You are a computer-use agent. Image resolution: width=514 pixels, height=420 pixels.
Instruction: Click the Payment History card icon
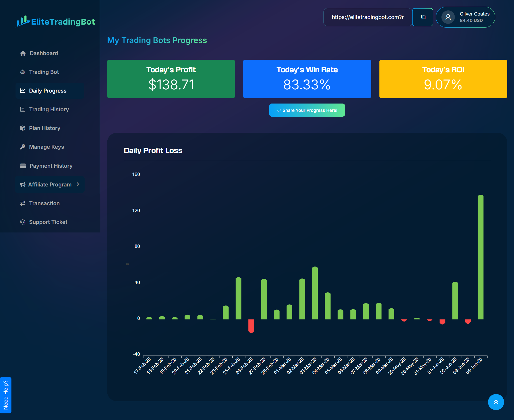tap(23, 166)
